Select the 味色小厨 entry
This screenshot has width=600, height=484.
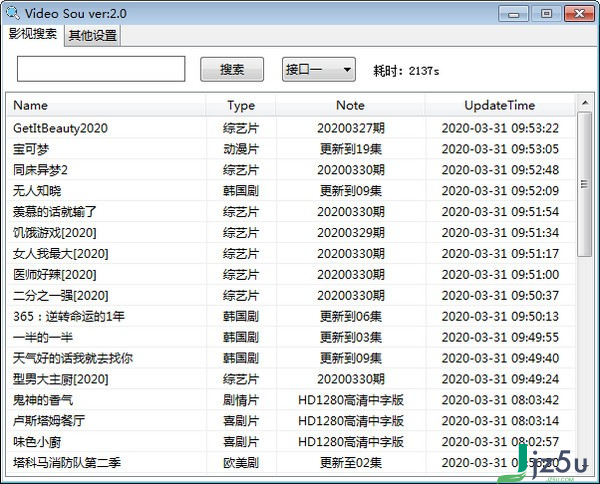(x=291, y=442)
